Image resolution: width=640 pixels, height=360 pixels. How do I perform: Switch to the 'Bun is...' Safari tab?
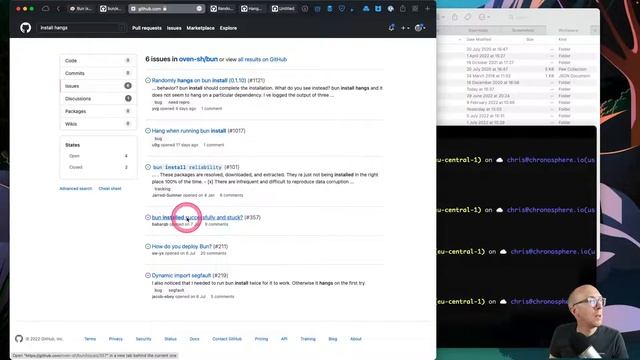click(81, 9)
